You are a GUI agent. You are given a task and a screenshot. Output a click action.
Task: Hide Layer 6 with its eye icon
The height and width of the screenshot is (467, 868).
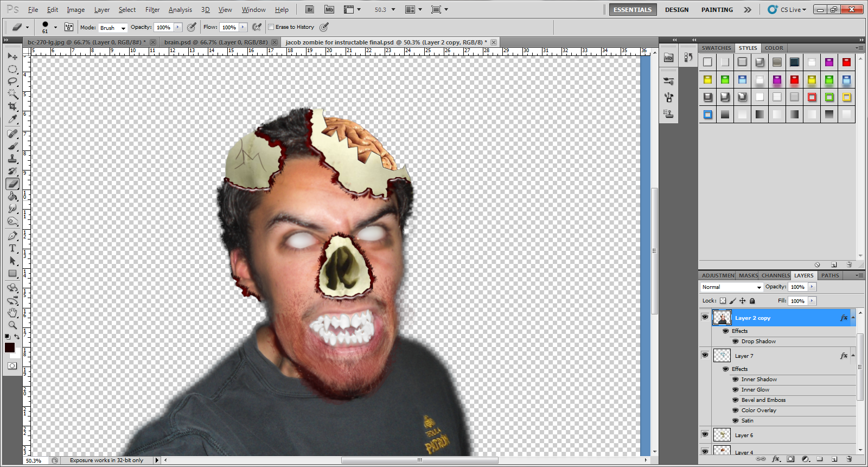pos(705,434)
